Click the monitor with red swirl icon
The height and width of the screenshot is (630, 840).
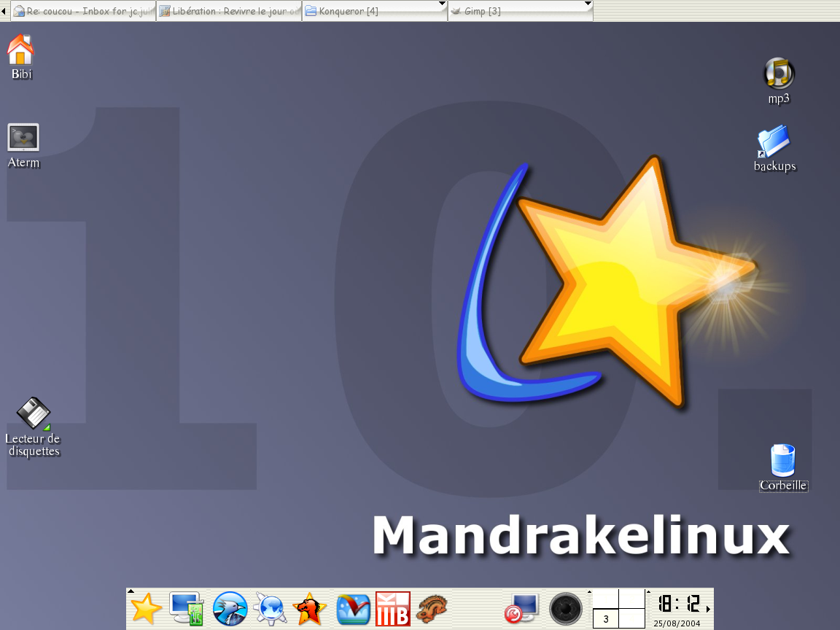(x=521, y=609)
